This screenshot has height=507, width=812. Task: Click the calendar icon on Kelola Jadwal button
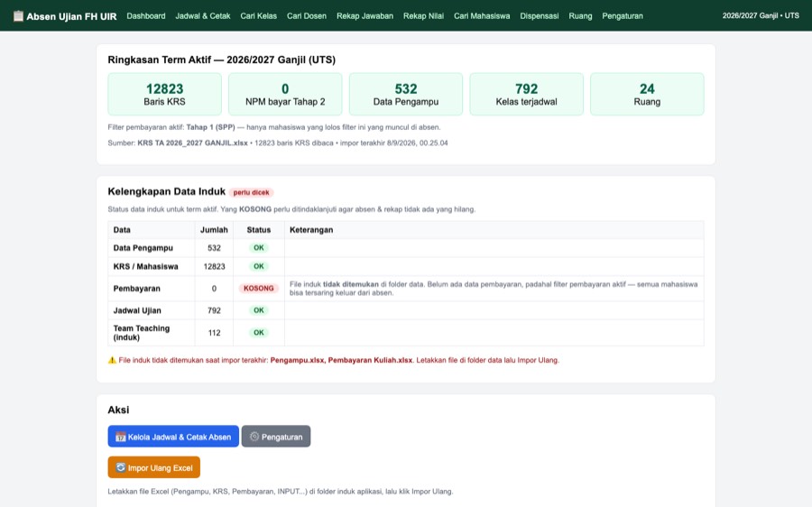coord(120,438)
